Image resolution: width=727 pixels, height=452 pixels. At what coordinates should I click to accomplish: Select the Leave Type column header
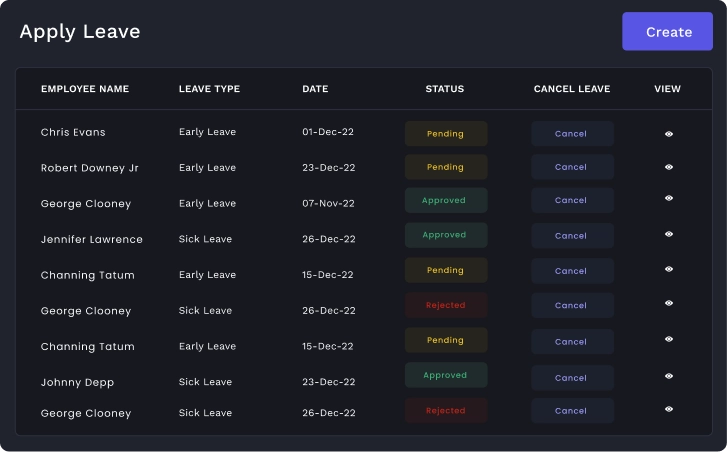click(x=209, y=89)
